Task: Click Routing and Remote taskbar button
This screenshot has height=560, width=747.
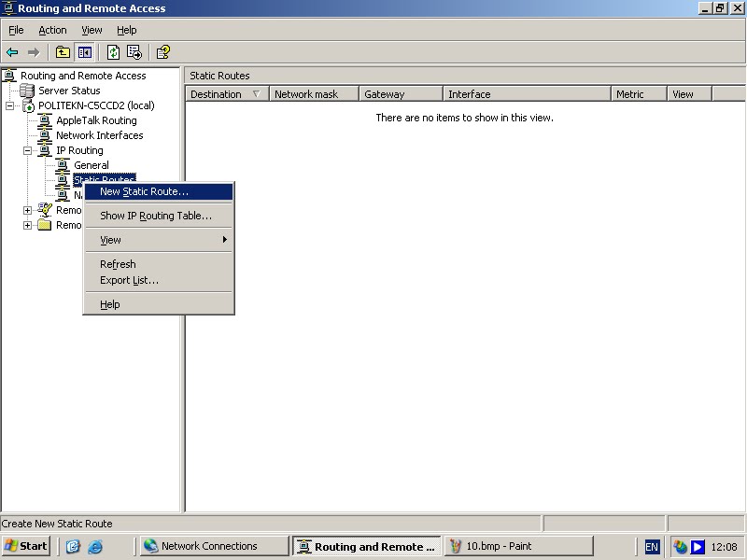Action: [x=367, y=546]
